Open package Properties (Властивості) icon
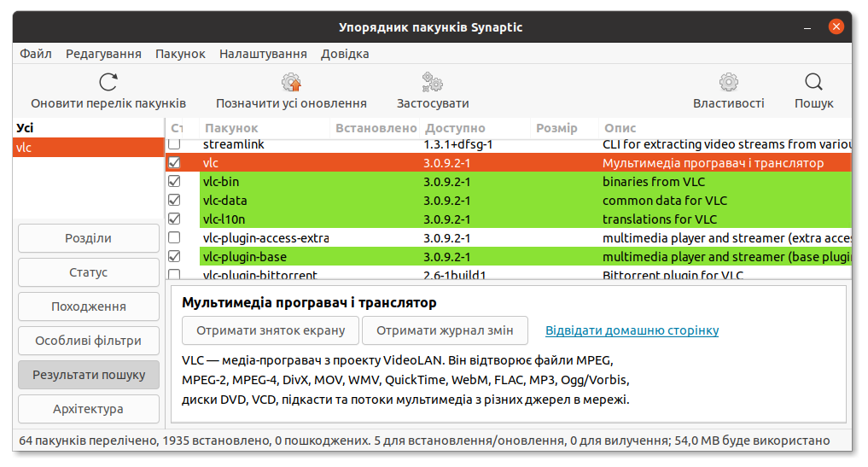The image size is (868, 467). [729, 83]
